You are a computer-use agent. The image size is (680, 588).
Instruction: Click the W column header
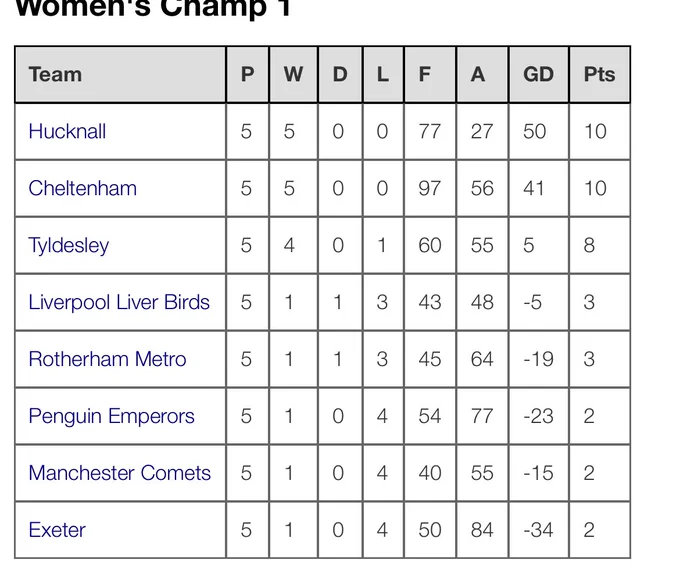click(294, 75)
